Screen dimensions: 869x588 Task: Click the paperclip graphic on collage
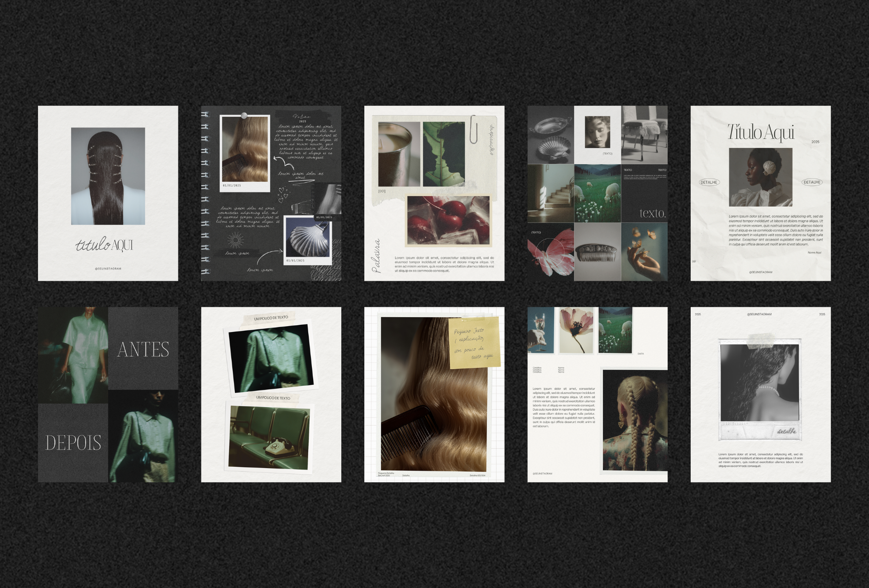[x=473, y=129]
